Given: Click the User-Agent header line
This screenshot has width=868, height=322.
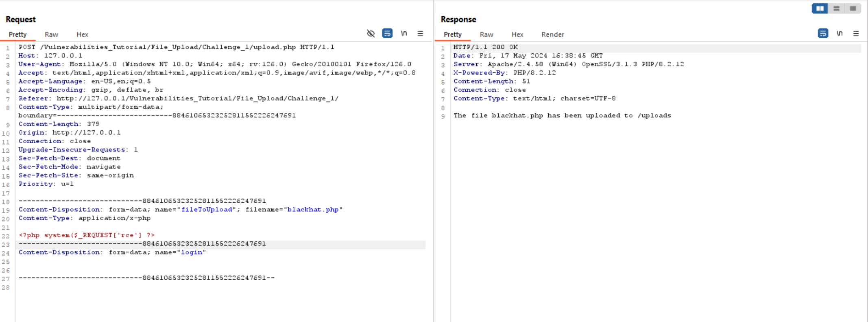Looking at the screenshot, I should (215, 64).
